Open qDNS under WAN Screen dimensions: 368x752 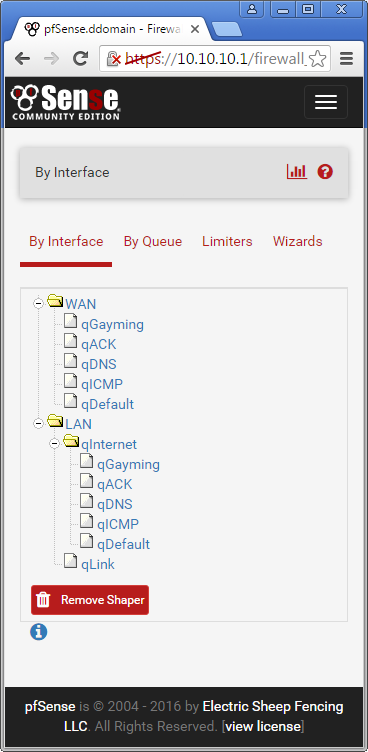[99, 364]
